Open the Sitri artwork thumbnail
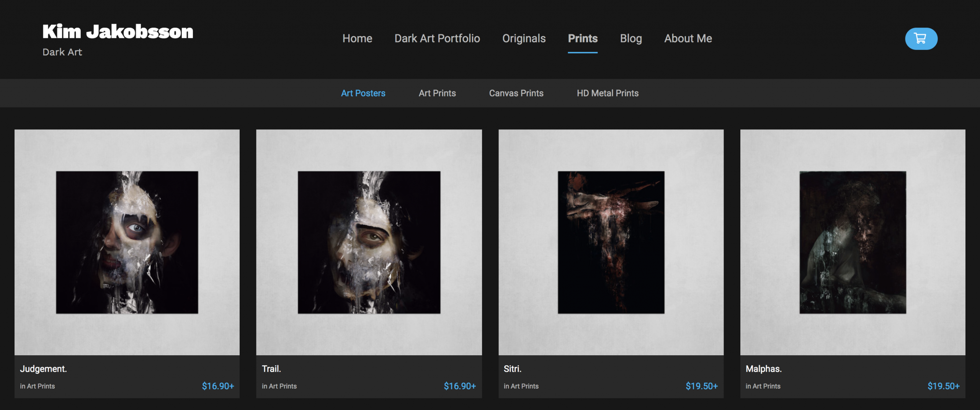The image size is (980, 410). click(x=611, y=242)
